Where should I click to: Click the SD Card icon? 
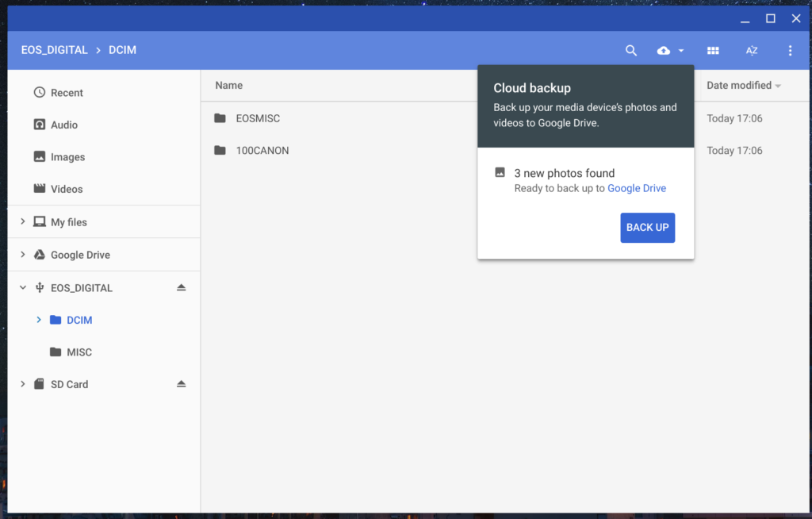coord(39,383)
